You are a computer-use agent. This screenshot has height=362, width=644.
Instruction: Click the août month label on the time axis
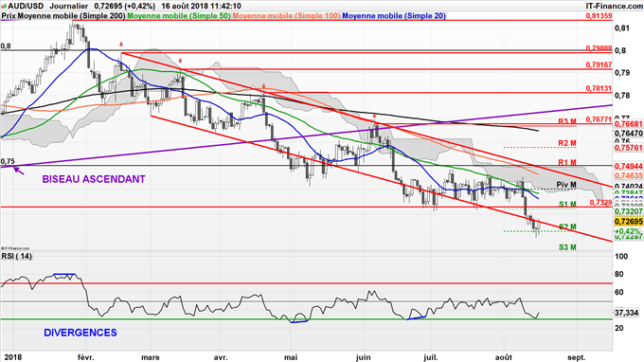pos(504,357)
